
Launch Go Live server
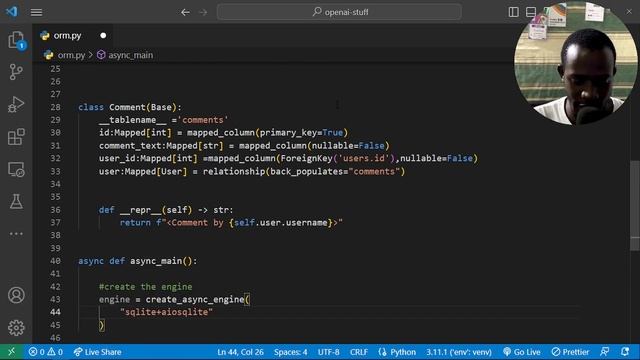tap(522, 352)
